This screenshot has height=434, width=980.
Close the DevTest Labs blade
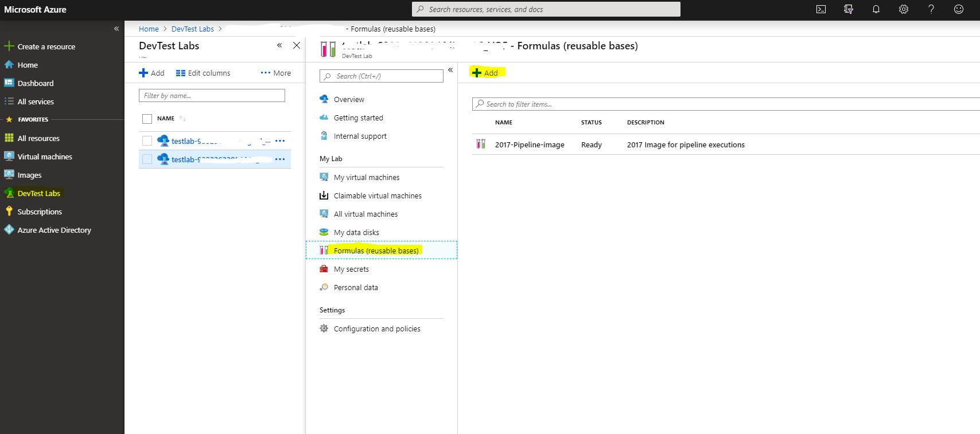297,45
